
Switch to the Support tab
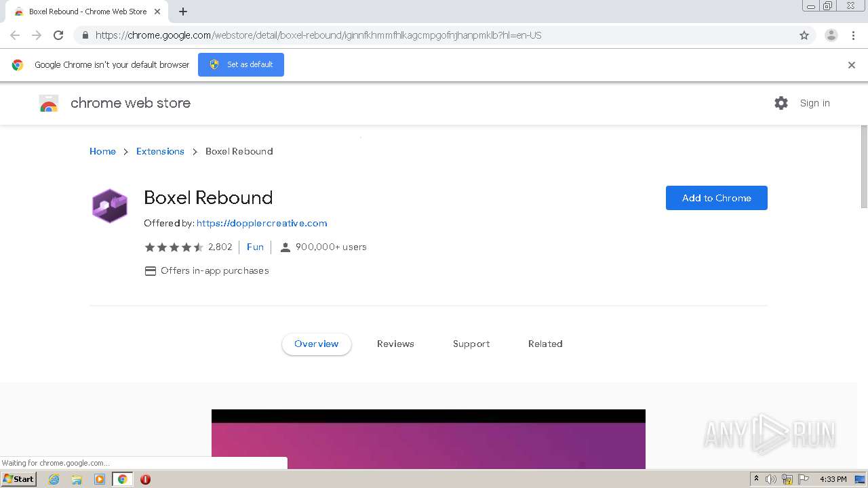(471, 344)
